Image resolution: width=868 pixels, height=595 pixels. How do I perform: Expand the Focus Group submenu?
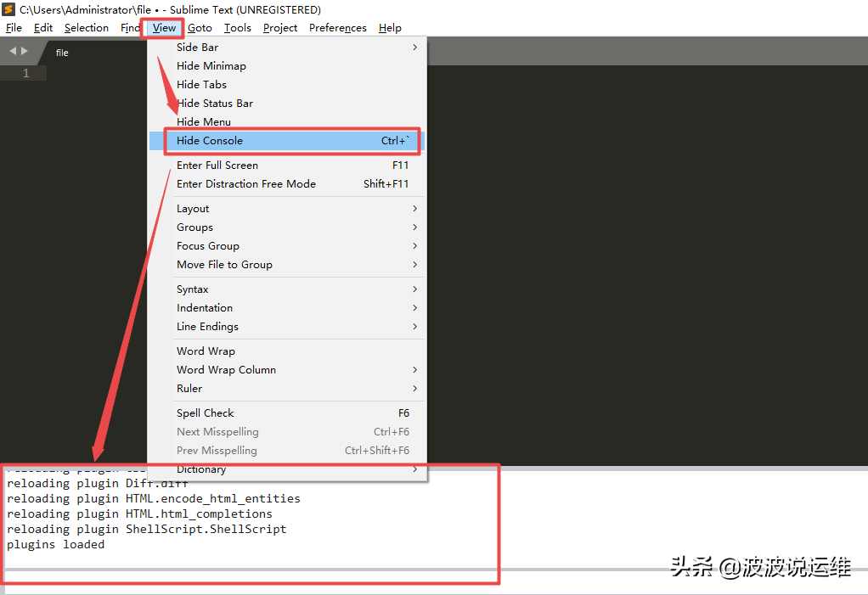coord(287,246)
